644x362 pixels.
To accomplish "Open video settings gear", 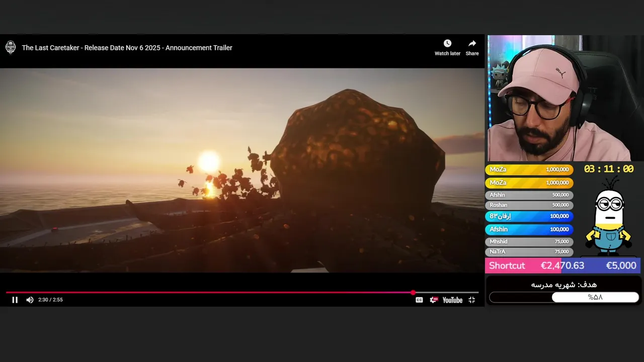I will (434, 300).
